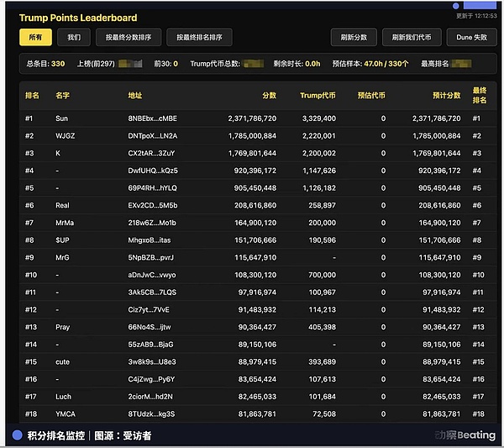The height and width of the screenshot is (448, 504).
Task: Select the 所有 filter tab
Action: (35, 37)
